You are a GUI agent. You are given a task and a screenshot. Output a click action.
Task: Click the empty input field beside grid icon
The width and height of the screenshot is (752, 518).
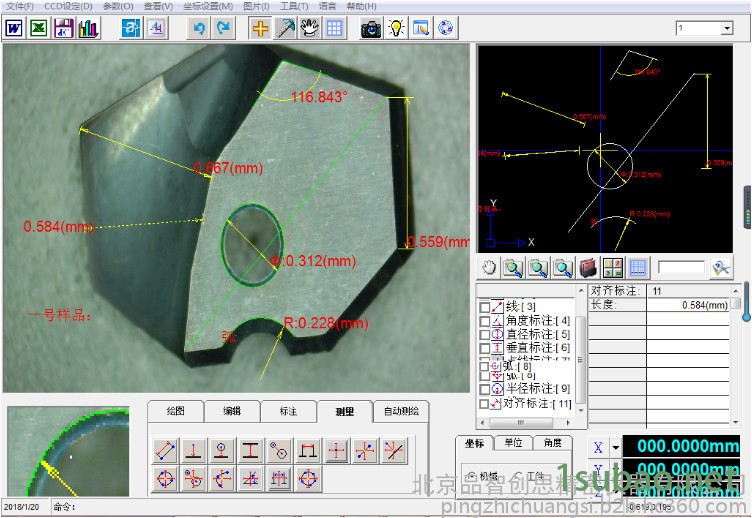[x=680, y=268]
